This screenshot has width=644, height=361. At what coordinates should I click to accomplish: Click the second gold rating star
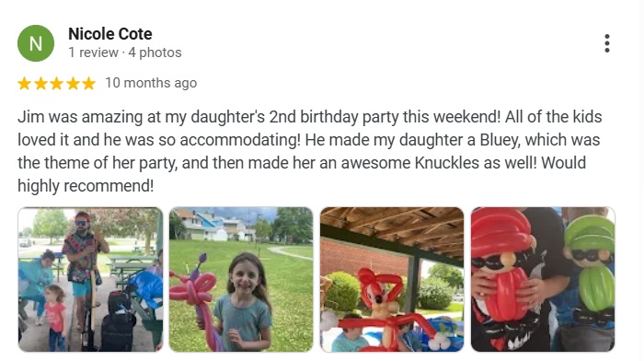pyautogui.click(x=40, y=84)
